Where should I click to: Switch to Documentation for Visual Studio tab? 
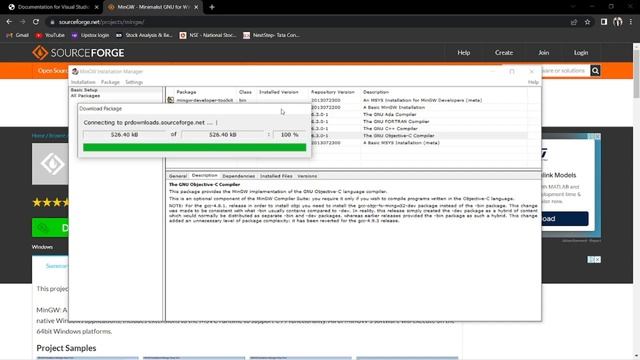point(53,7)
